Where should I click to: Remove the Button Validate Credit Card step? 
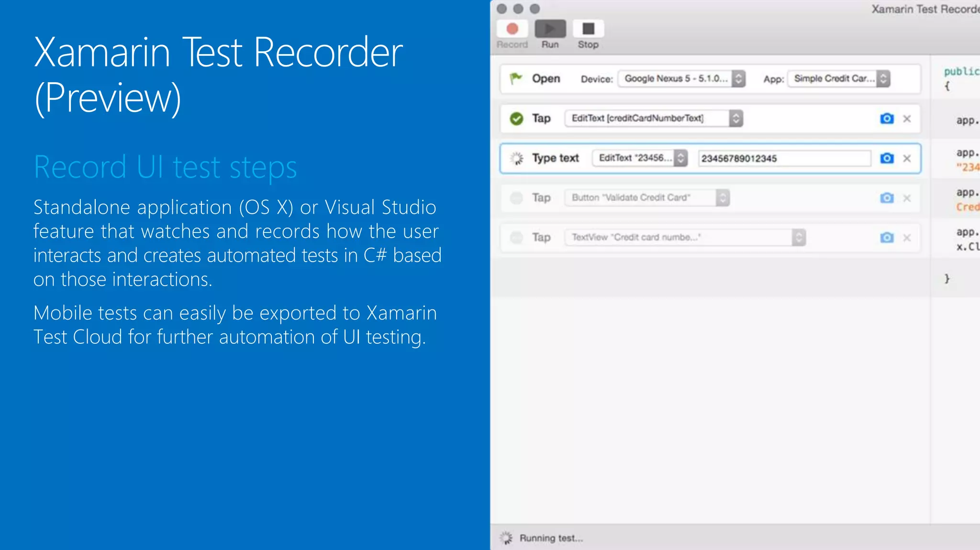(x=907, y=198)
